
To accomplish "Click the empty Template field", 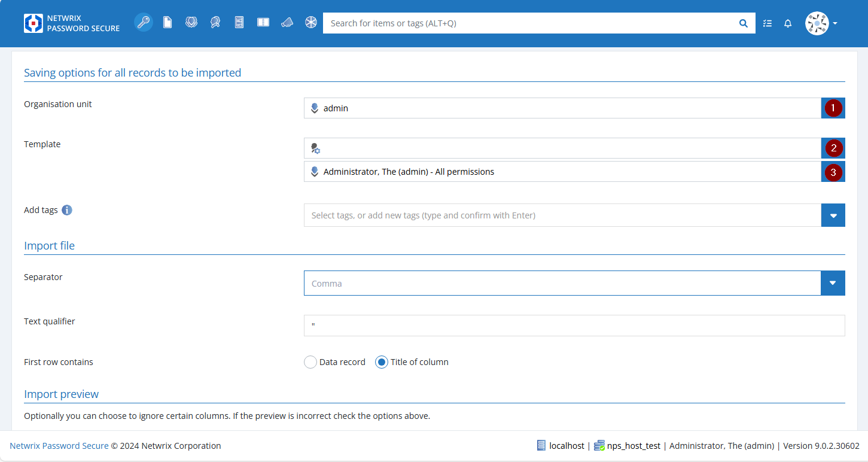I will pyautogui.click(x=562, y=148).
